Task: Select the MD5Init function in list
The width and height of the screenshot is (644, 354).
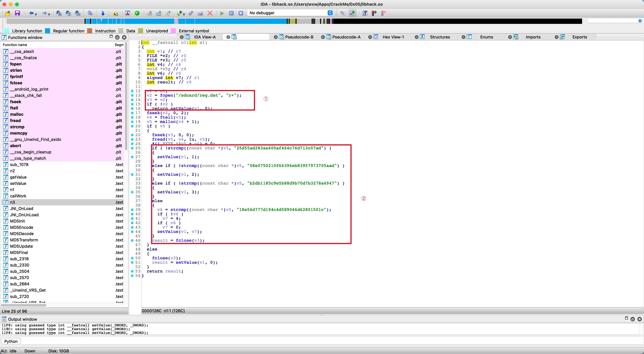Action: (x=17, y=221)
